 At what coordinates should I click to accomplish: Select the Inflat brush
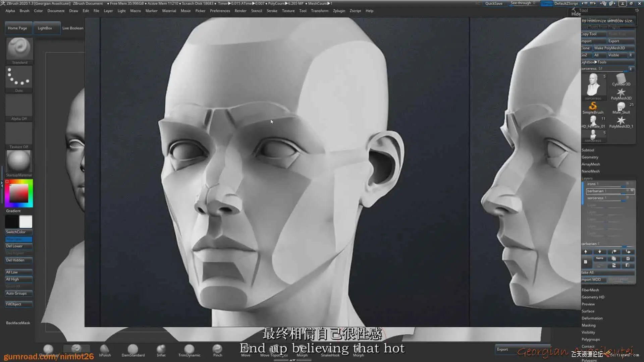pyautogui.click(x=161, y=350)
